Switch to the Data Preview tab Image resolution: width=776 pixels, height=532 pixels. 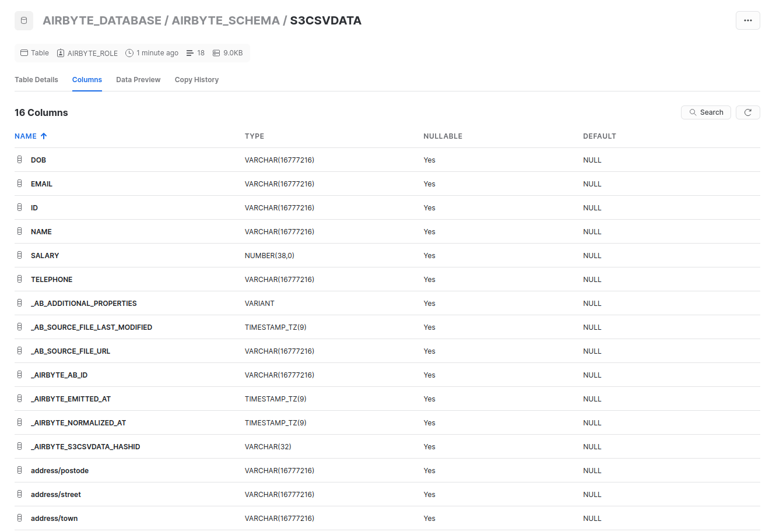[x=138, y=79]
